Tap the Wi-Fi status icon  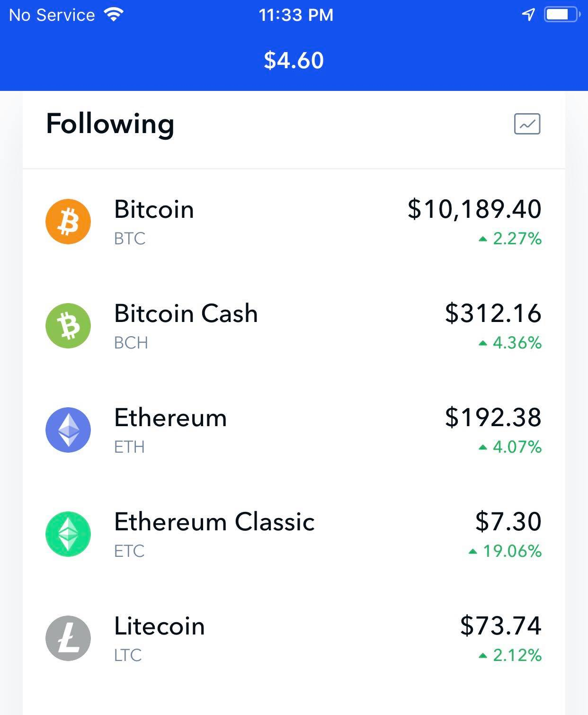click(114, 15)
